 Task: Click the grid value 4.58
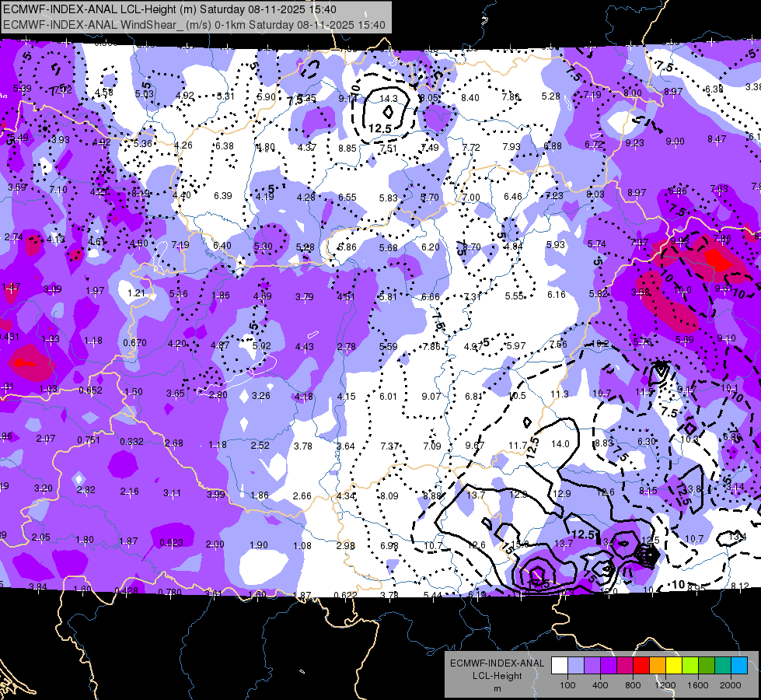(104, 93)
